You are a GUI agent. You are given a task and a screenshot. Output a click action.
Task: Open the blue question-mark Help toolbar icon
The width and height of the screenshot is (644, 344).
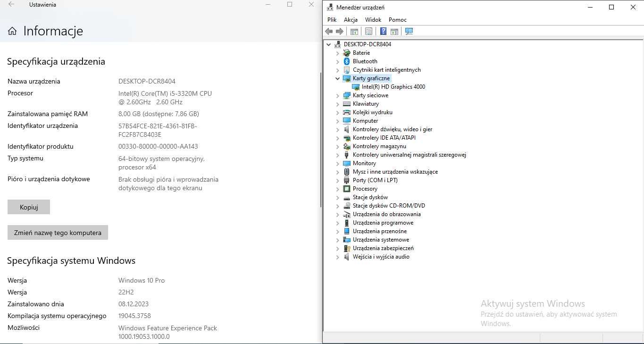coord(383,32)
